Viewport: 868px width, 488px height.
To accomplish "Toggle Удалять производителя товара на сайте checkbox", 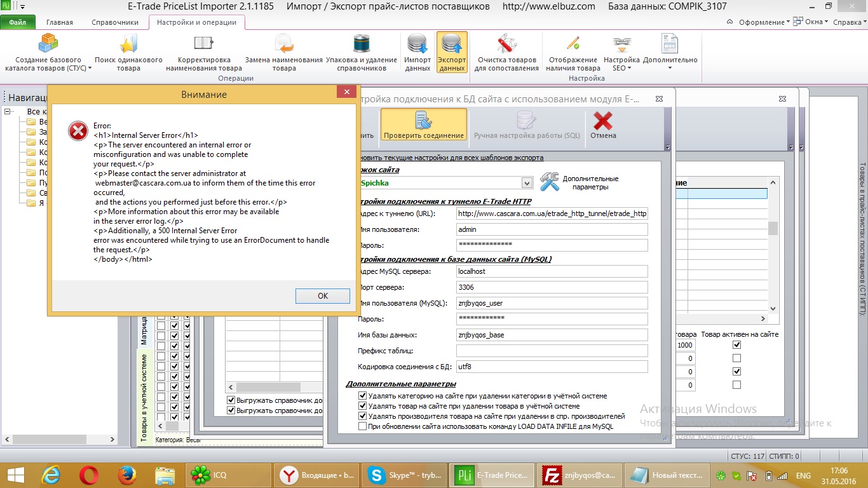I will [363, 416].
